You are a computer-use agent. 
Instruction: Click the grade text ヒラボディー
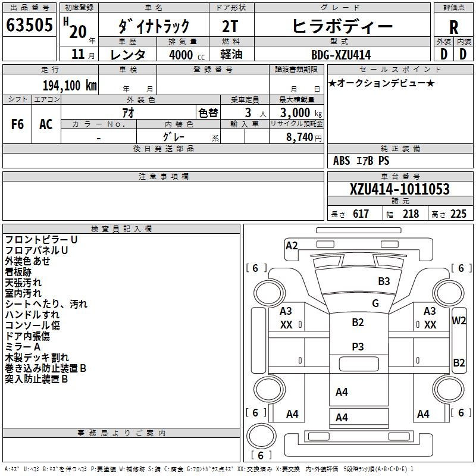[x=342, y=26]
